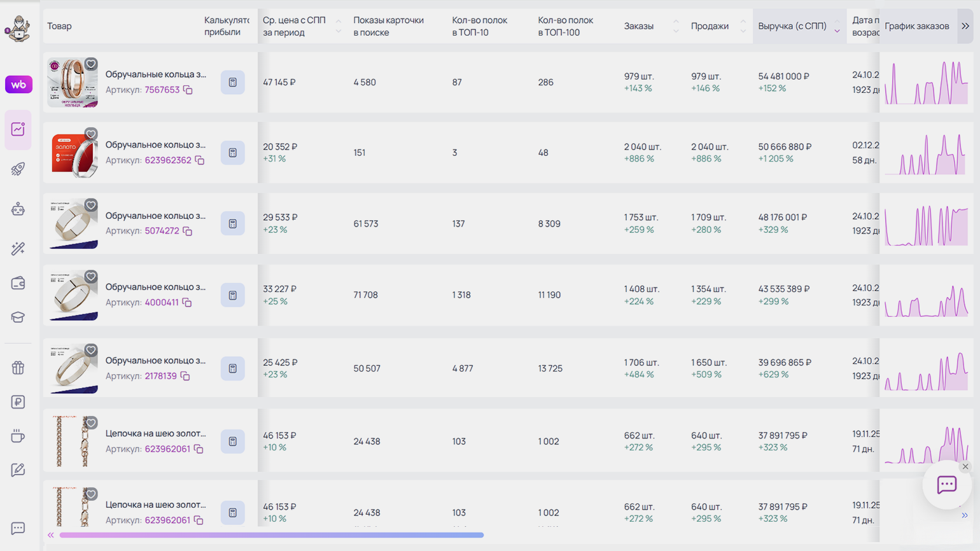Open product title for article 623962362
Viewport: 980px width, 551px height.
coord(155,145)
